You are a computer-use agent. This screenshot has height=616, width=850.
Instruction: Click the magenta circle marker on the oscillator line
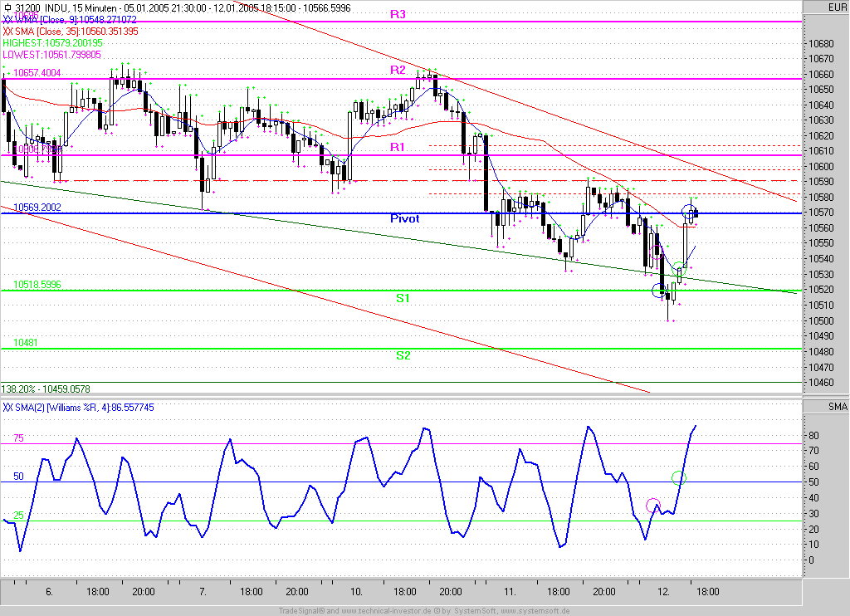pos(653,506)
